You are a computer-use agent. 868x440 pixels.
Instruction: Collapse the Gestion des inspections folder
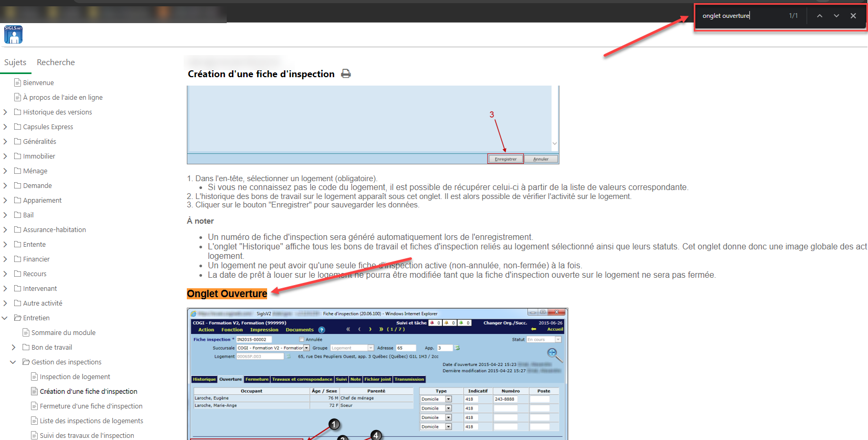click(14, 362)
